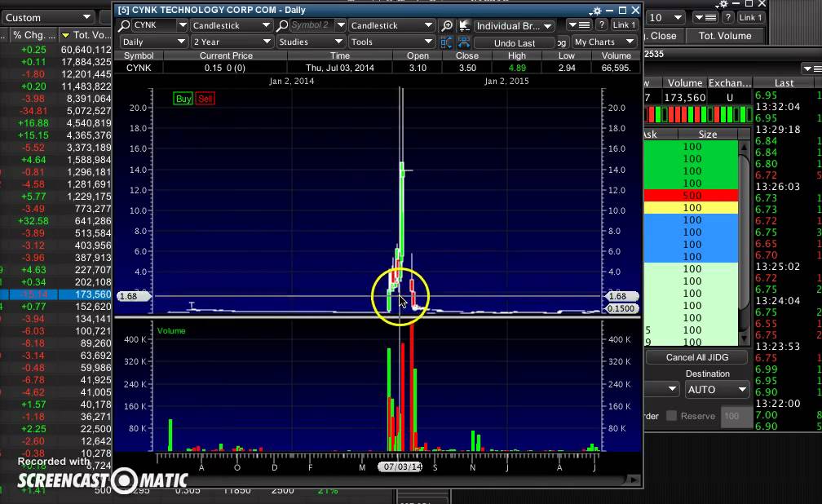
Task: Open settings gear in background right window
Action: 723,4
